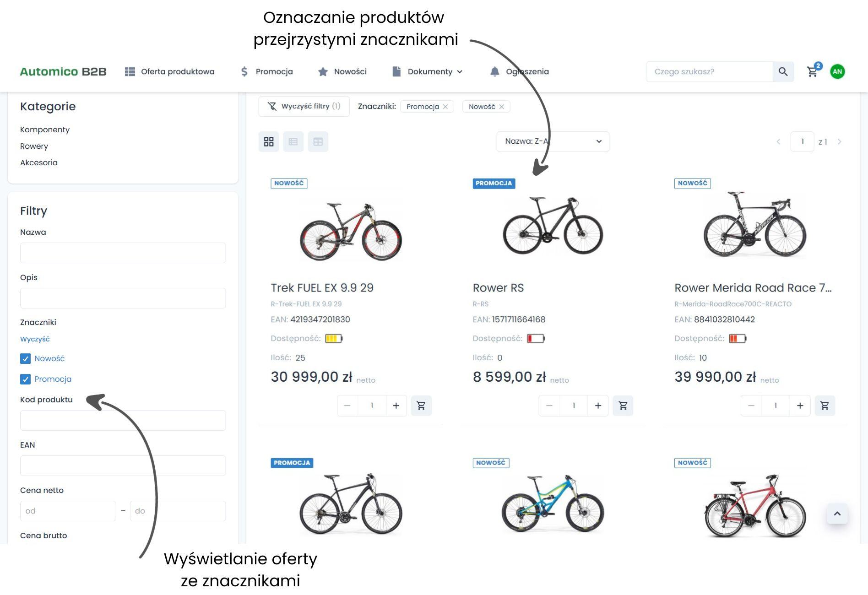
Task: Open the Nazwa: Z-A sorting dropdown
Action: coord(553,141)
